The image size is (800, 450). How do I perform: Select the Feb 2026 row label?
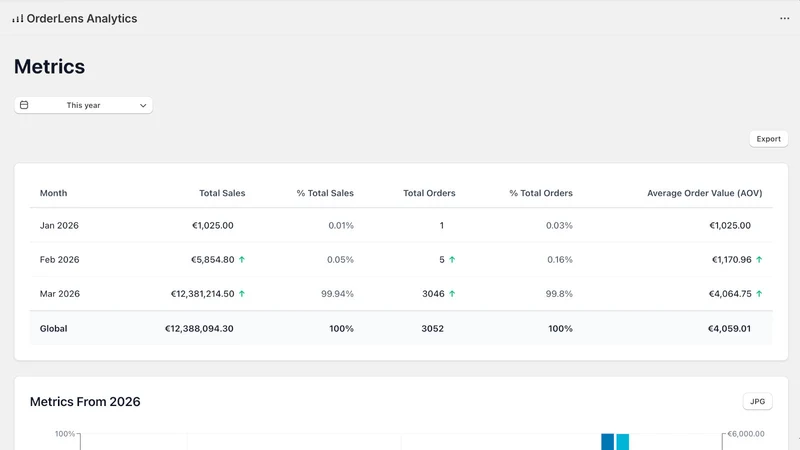coord(60,260)
